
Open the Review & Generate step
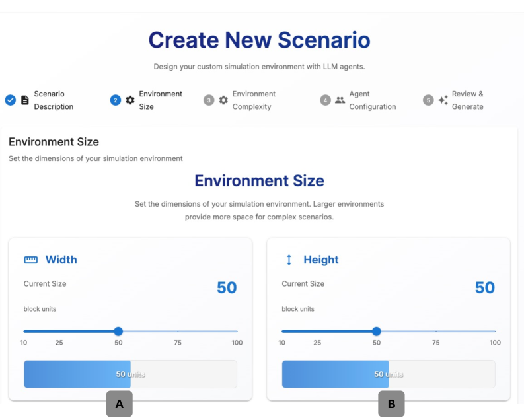click(467, 100)
